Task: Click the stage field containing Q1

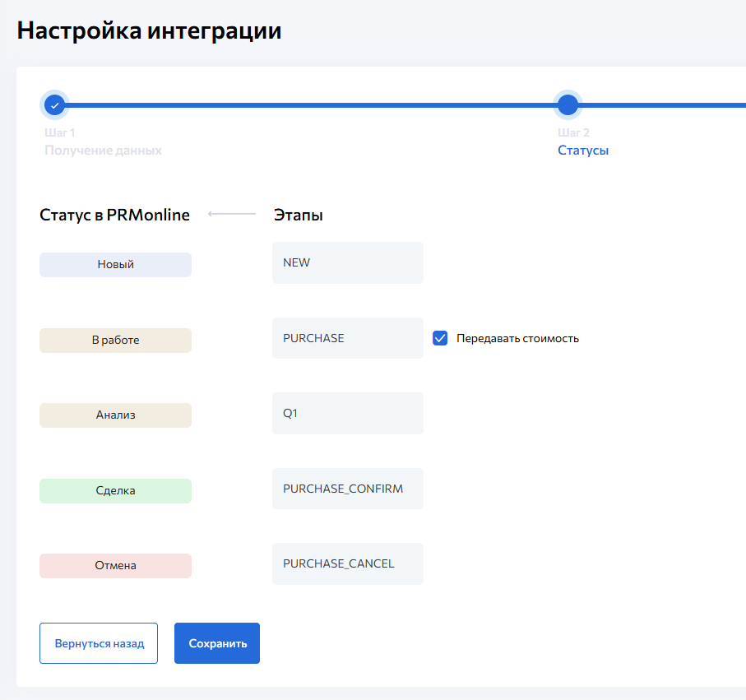Action: [347, 413]
